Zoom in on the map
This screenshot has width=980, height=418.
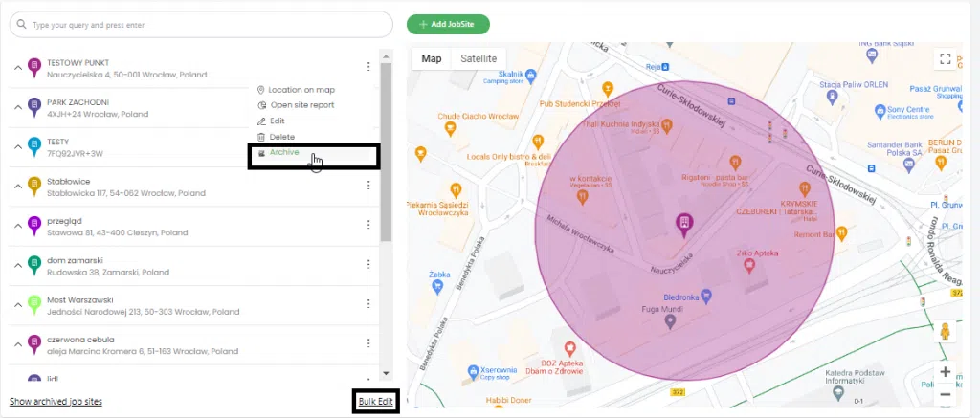pos(945,372)
